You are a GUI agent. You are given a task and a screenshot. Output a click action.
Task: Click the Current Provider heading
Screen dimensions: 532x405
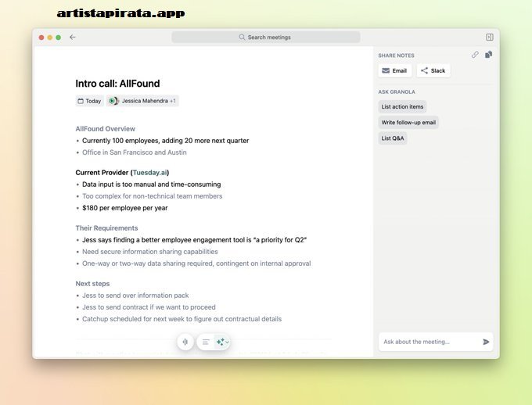(122, 172)
